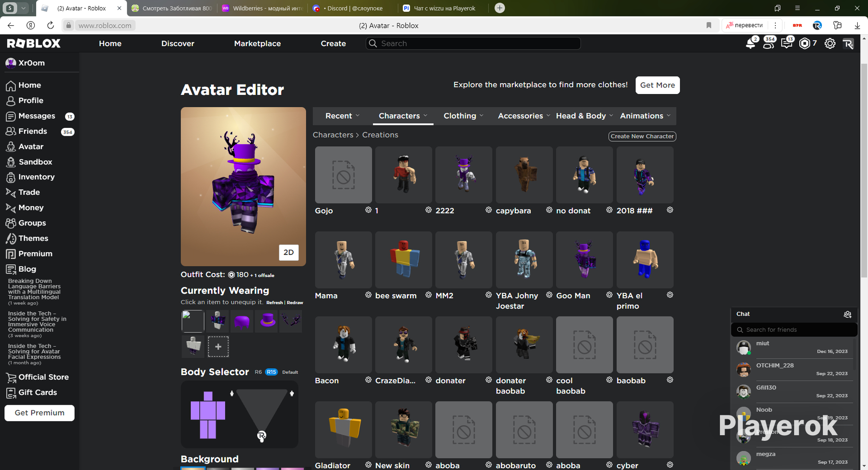Open the gear menu for the capybara character
This screenshot has height=470, width=868.
[549, 210]
